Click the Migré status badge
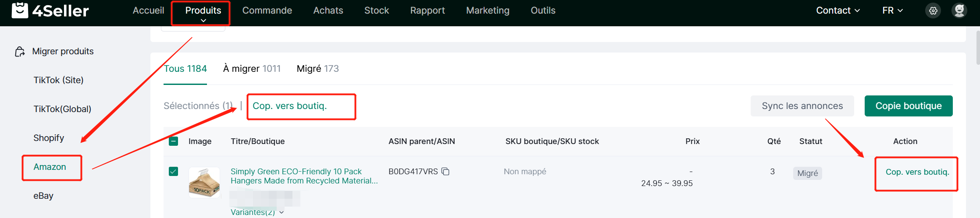This screenshot has height=218, width=980. [x=807, y=173]
